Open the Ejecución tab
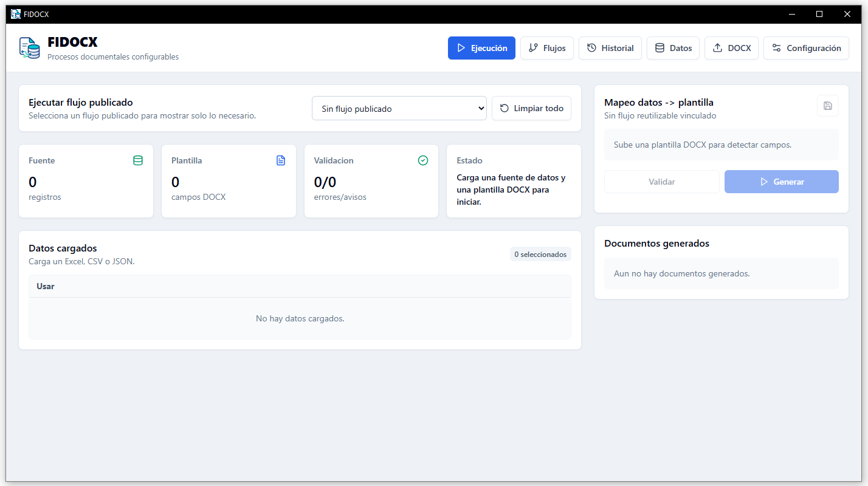Screen dimensions: 868x486 481,48
